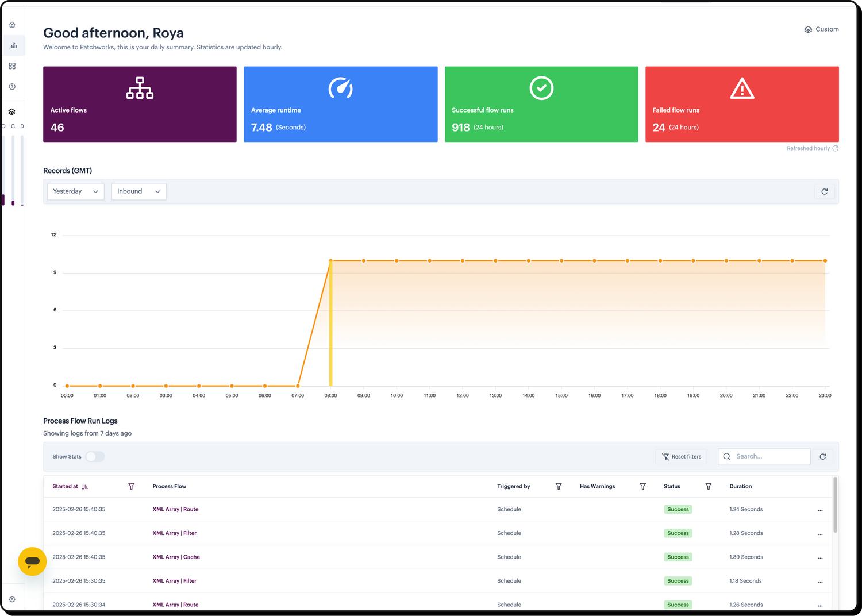Switch to the Custom dashboard view
The height and width of the screenshot is (616, 862).
tap(821, 29)
